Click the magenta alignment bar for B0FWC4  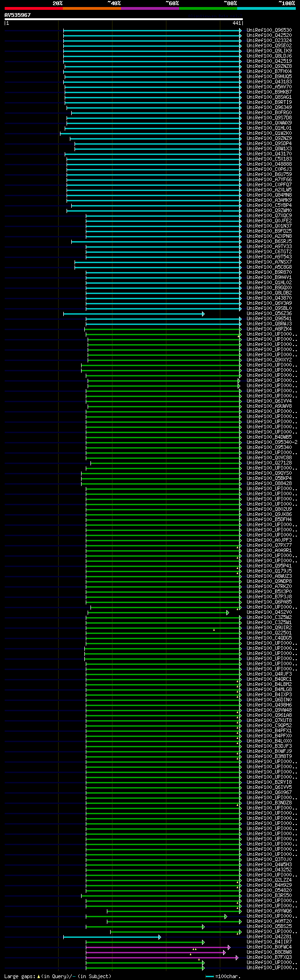click(158, 947)
